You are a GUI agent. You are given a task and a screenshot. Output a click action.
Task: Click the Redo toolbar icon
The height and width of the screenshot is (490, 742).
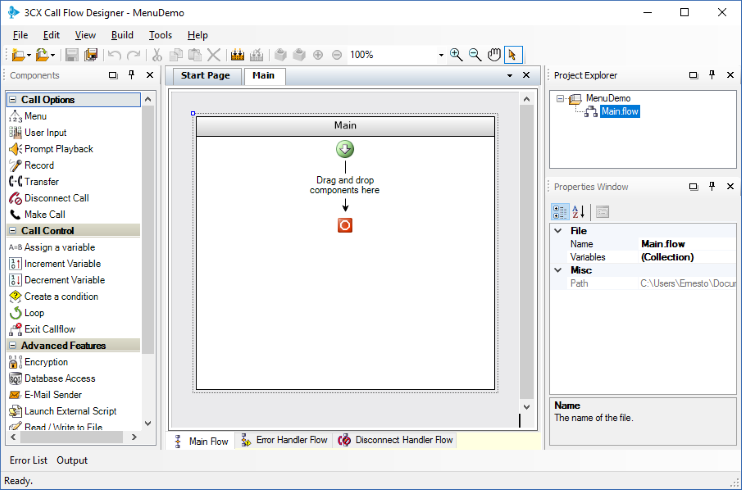click(x=134, y=55)
